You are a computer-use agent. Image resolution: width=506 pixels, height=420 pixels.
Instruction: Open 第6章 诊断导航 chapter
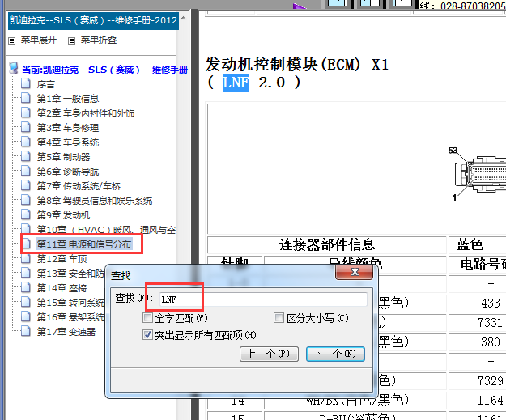pyautogui.click(x=68, y=172)
